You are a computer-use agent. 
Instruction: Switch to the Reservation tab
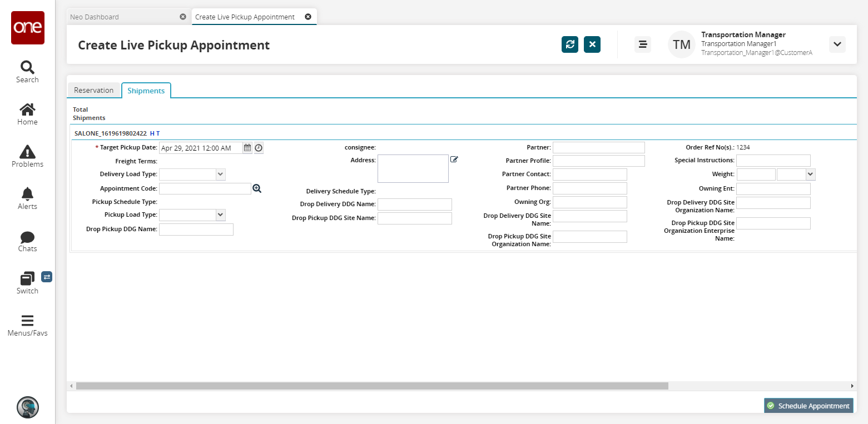point(93,90)
